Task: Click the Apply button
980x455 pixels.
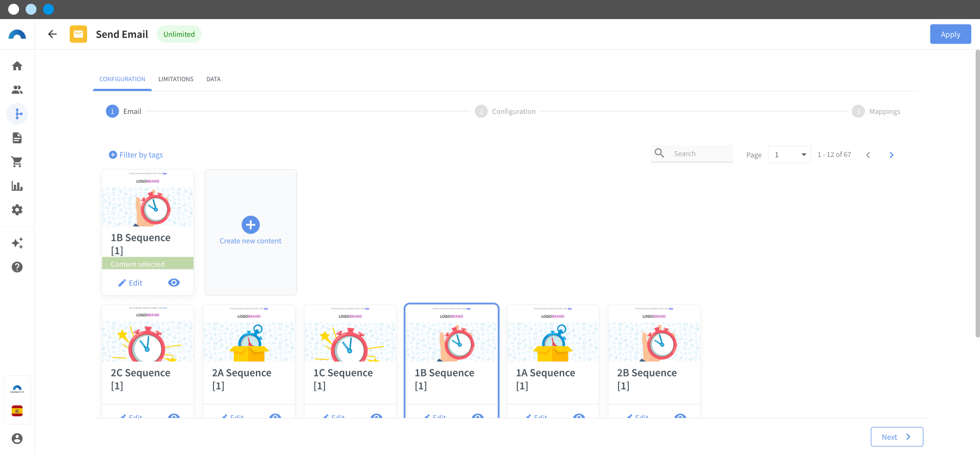Action: pos(950,34)
